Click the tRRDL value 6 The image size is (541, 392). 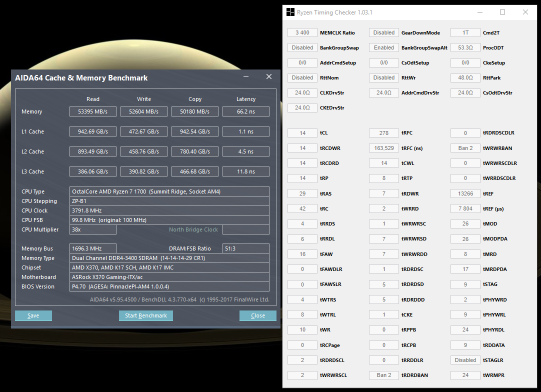(x=302, y=239)
